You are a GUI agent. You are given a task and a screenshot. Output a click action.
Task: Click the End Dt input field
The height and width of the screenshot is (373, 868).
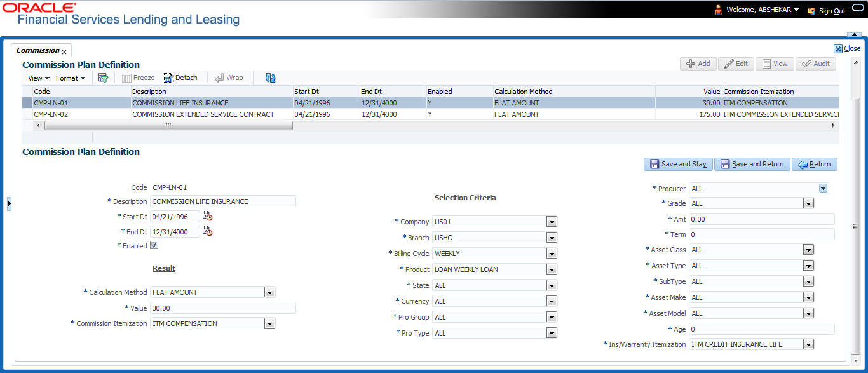175,232
